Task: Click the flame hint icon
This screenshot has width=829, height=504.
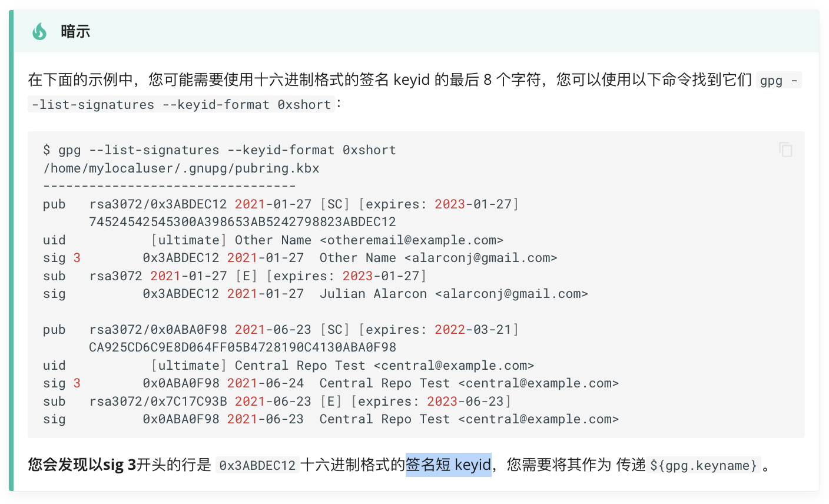Action: (x=39, y=31)
